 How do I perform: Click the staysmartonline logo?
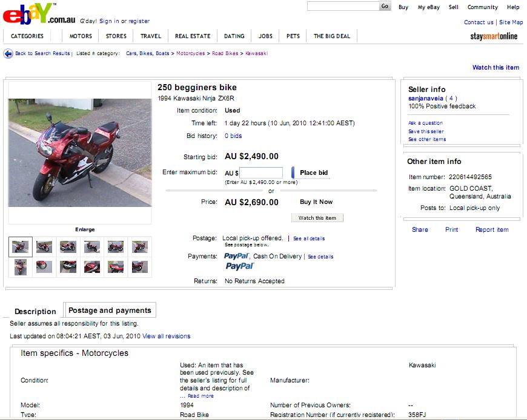[494, 36]
